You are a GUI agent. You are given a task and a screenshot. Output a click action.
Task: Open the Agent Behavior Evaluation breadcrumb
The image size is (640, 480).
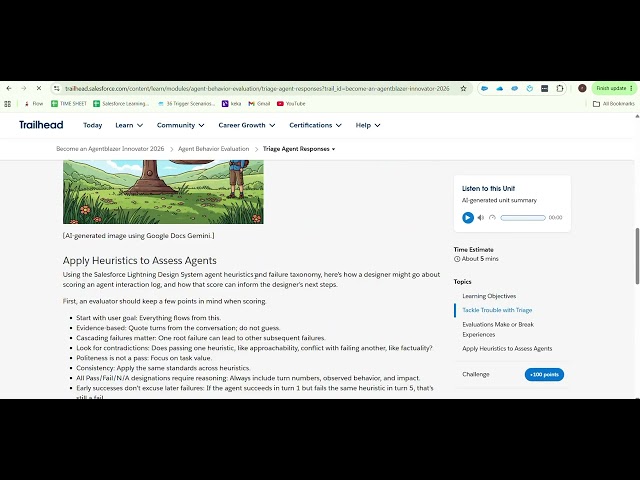[x=213, y=149]
